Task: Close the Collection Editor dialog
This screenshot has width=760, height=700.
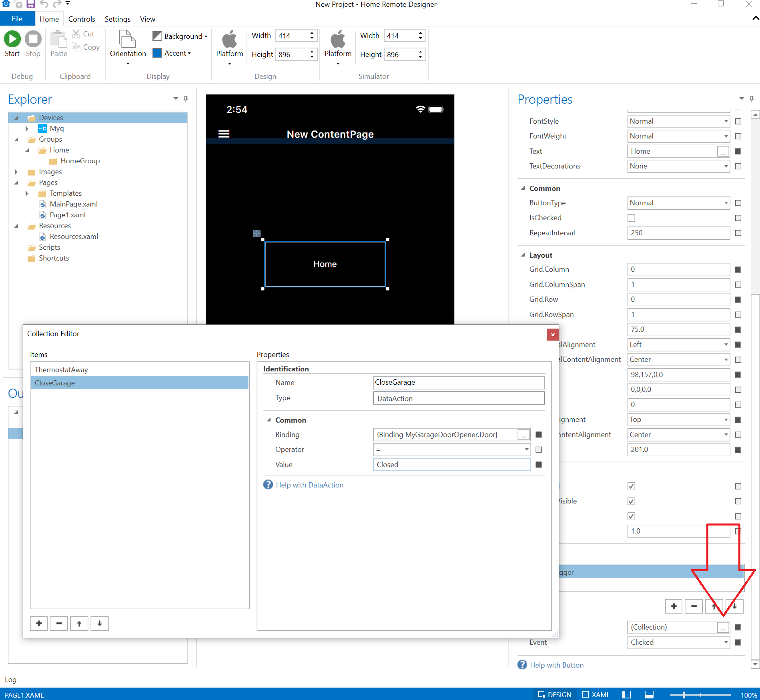Action: (x=552, y=335)
